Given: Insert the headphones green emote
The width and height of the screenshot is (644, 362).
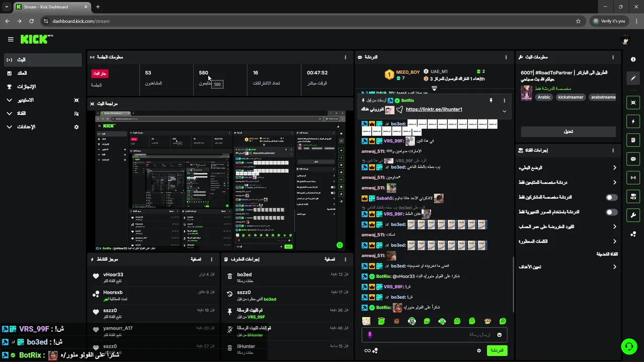Looking at the screenshot, I should [442, 321].
